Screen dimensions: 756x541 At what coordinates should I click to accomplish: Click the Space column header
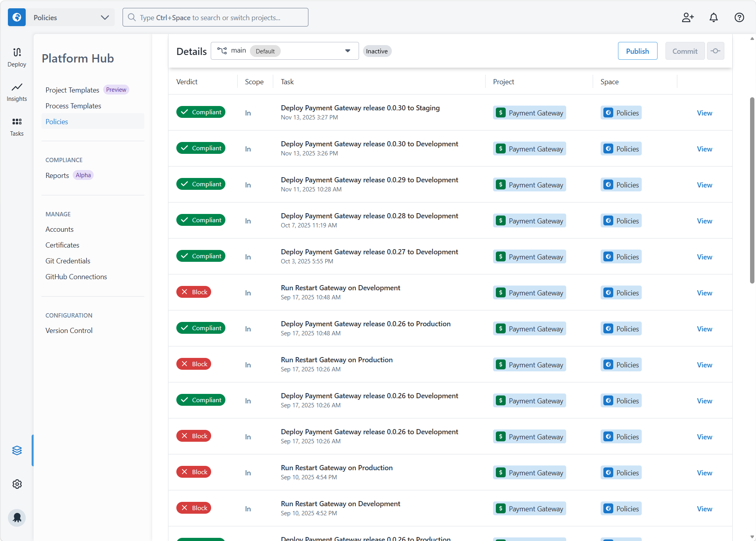pyautogui.click(x=609, y=81)
